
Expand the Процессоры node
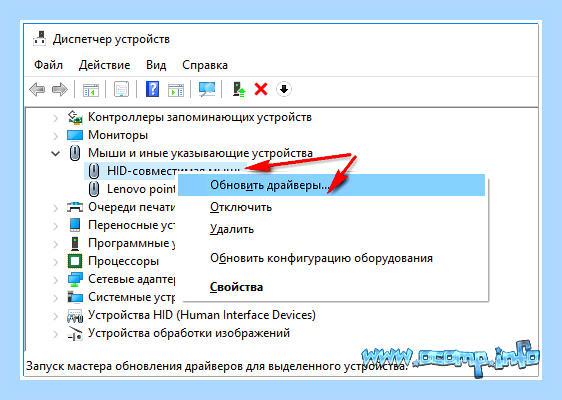[x=56, y=262]
